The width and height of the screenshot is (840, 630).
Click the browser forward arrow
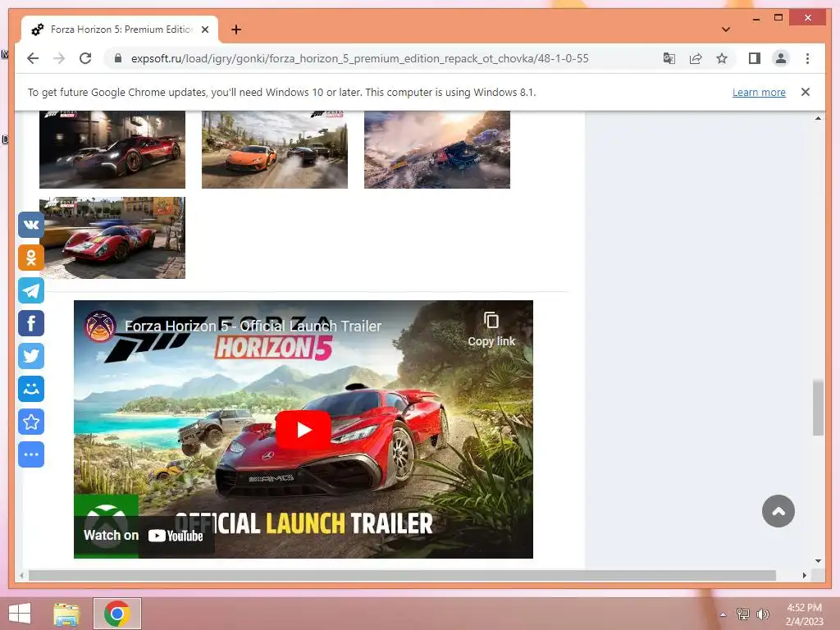59,58
